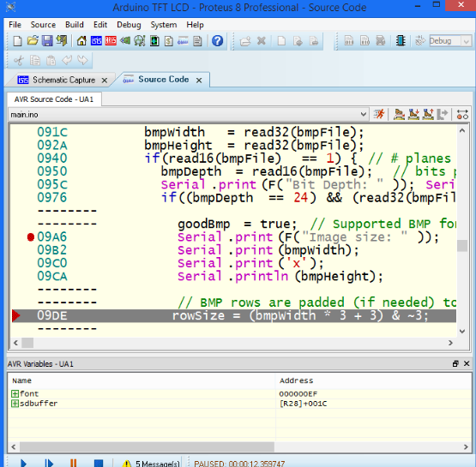Image resolution: width=476 pixels, height=467 pixels.
Task: Open the Help menu
Action: (x=195, y=25)
